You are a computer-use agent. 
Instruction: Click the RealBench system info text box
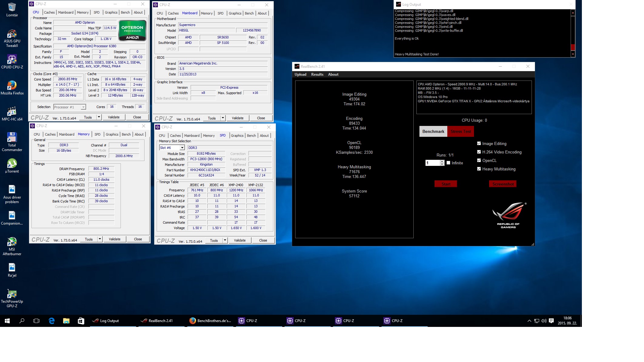(x=474, y=97)
